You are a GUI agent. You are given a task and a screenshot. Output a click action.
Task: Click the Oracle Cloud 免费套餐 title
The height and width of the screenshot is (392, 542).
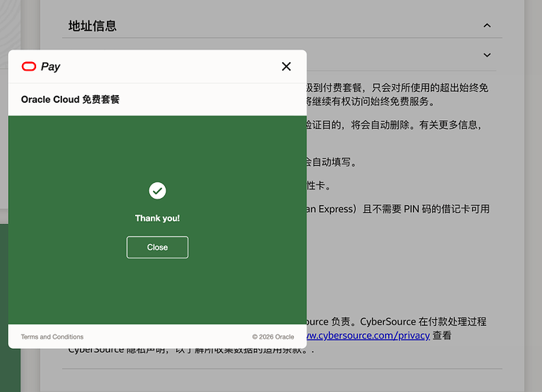pyautogui.click(x=70, y=100)
